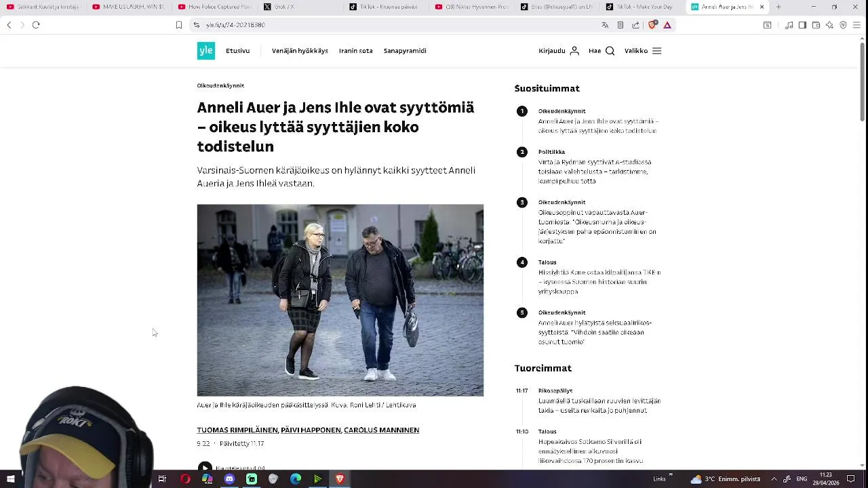Open Task View in taskbar

point(162,479)
